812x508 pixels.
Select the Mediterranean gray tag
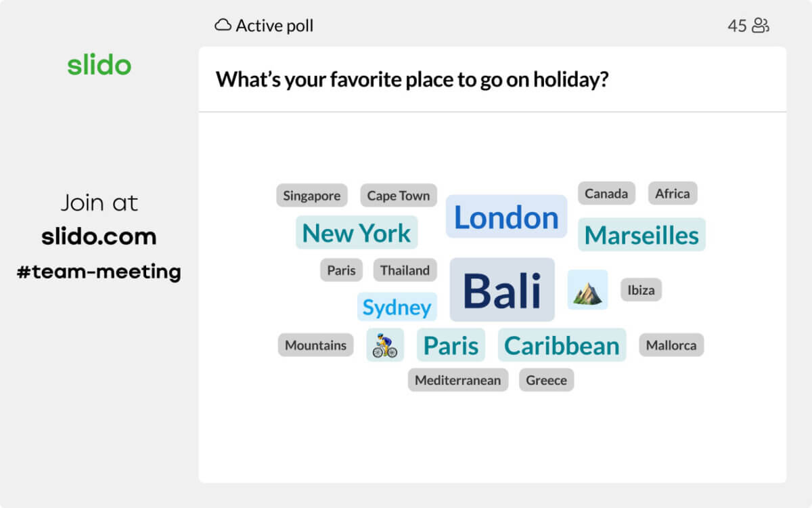(457, 380)
